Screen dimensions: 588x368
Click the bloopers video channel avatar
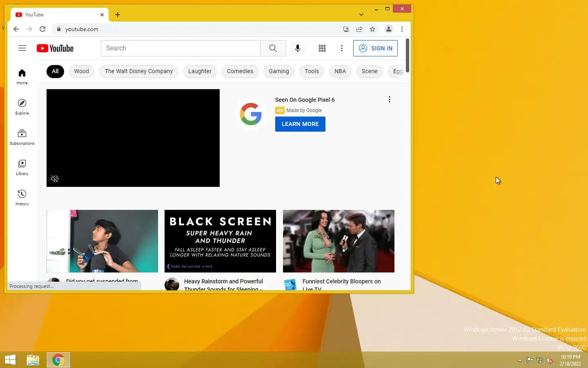point(290,284)
